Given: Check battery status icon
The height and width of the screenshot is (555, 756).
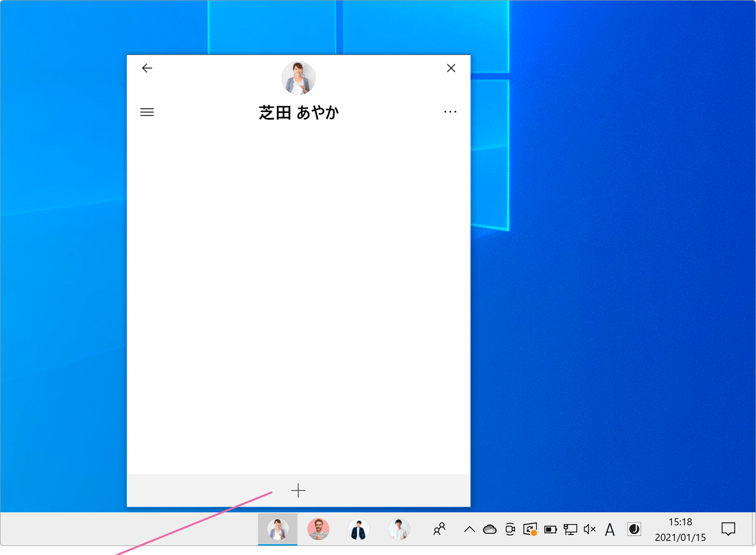Looking at the screenshot, I should click(550, 529).
